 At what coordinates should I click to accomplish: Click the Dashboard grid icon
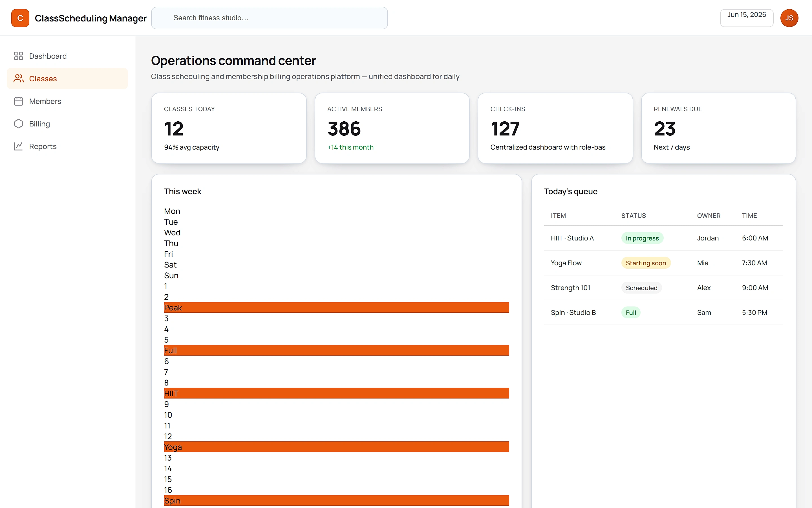click(x=18, y=56)
